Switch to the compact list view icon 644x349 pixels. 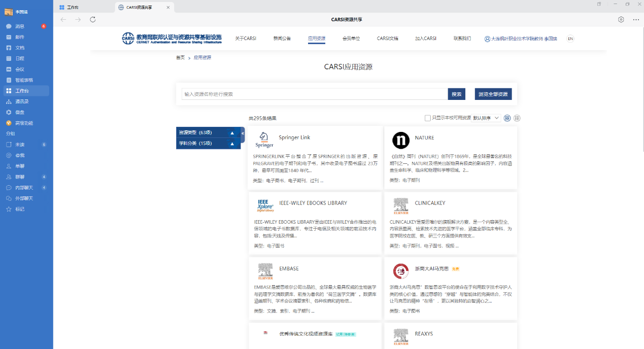[x=517, y=118]
